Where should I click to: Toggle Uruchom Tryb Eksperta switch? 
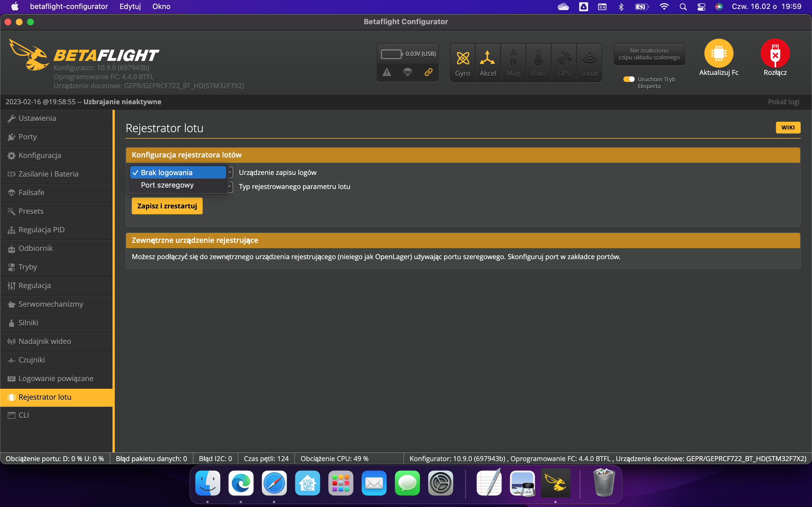pyautogui.click(x=629, y=79)
